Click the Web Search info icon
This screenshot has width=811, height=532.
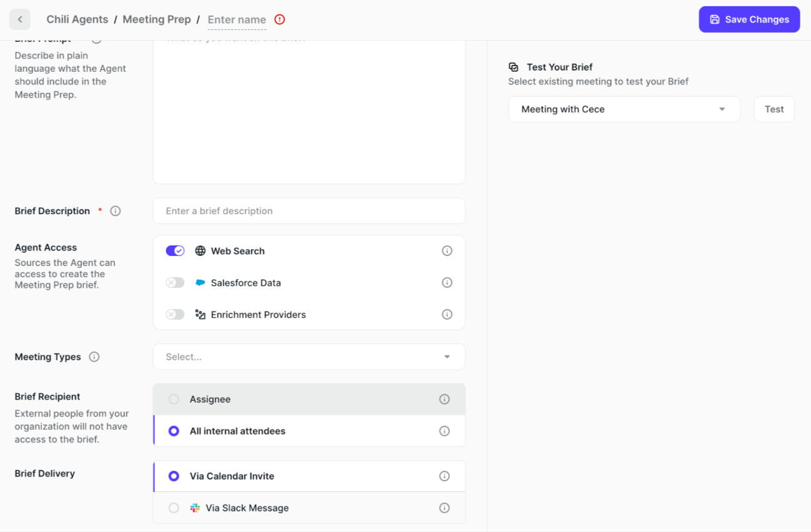click(447, 251)
